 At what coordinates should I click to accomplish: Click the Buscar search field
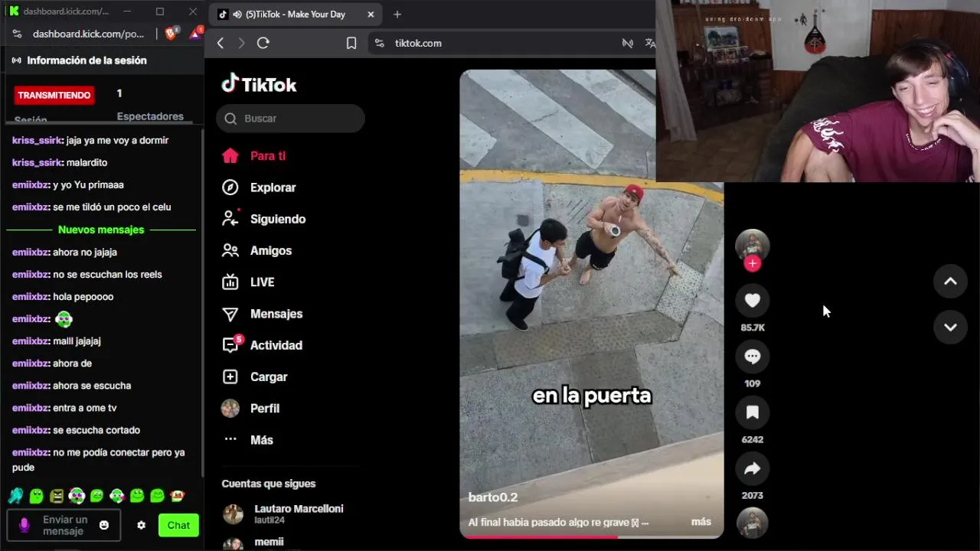click(x=290, y=119)
